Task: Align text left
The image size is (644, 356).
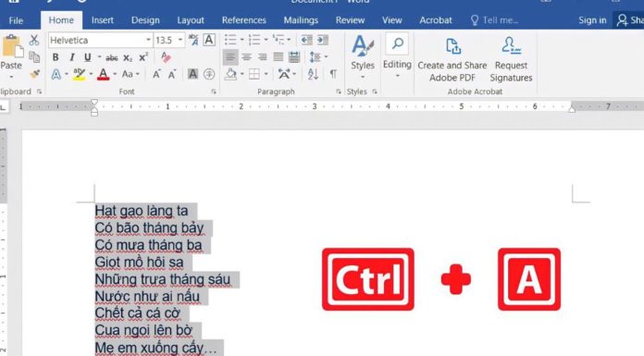Action: tap(230, 57)
